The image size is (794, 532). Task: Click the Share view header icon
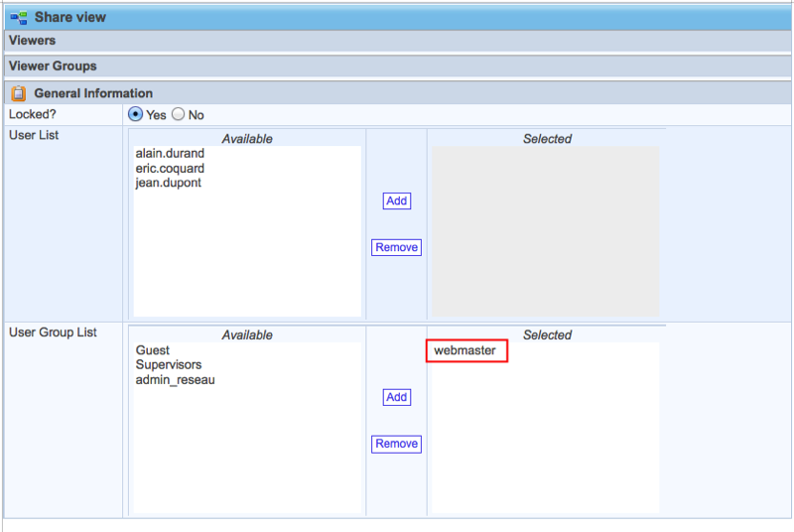[x=19, y=17]
